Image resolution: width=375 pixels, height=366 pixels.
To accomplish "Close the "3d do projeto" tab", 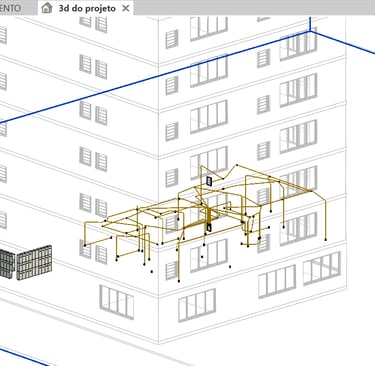I will (x=126, y=8).
